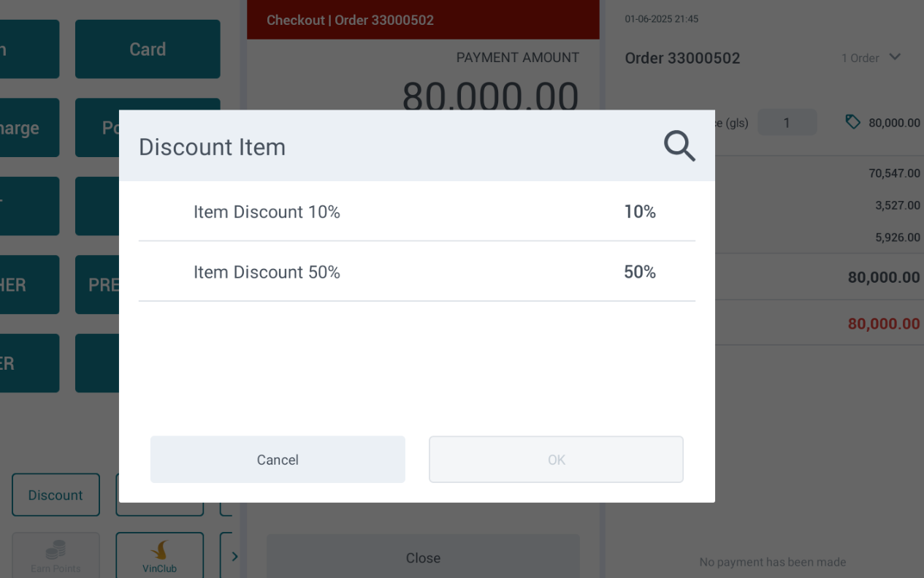Select the payment button ending in "HER"
Viewport: 924px width, 578px height.
[29, 285]
